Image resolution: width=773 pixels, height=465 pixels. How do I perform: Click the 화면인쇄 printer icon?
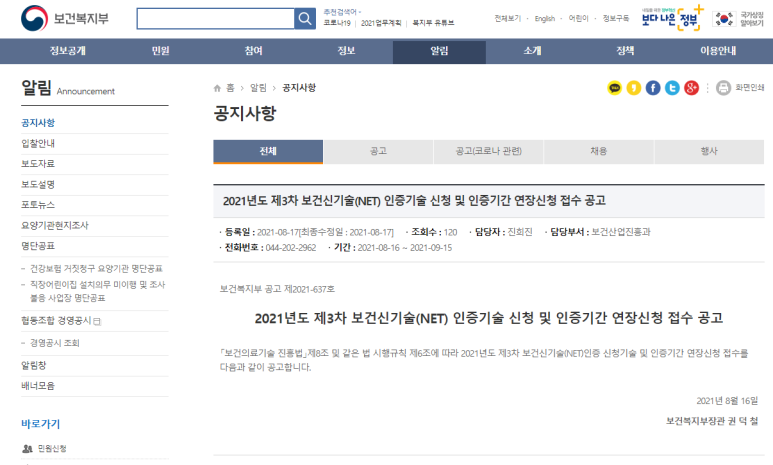(x=723, y=88)
